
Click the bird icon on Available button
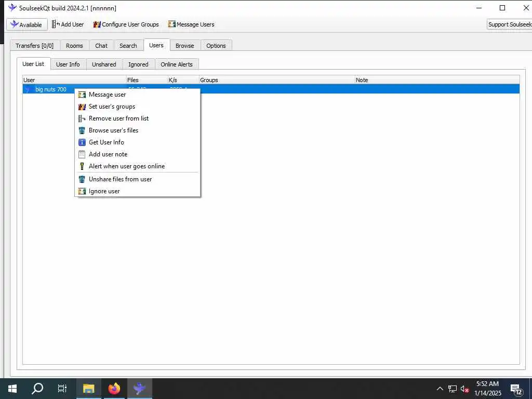click(14, 24)
